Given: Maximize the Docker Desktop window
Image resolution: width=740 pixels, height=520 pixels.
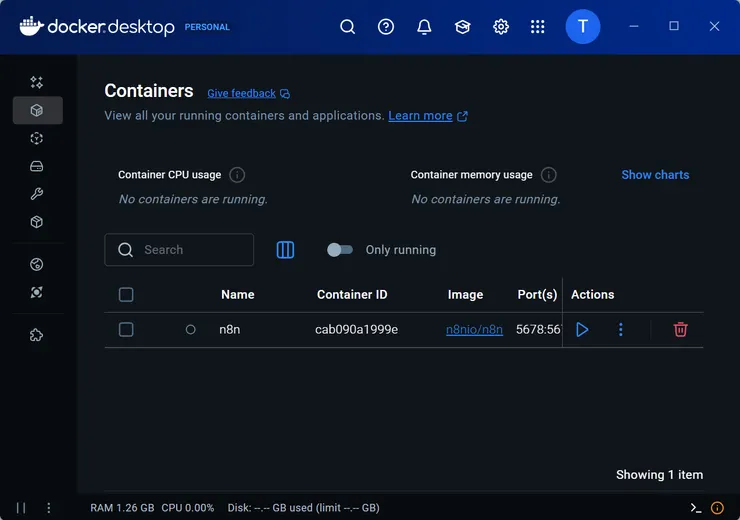Looking at the screenshot, I should point(674,26).
